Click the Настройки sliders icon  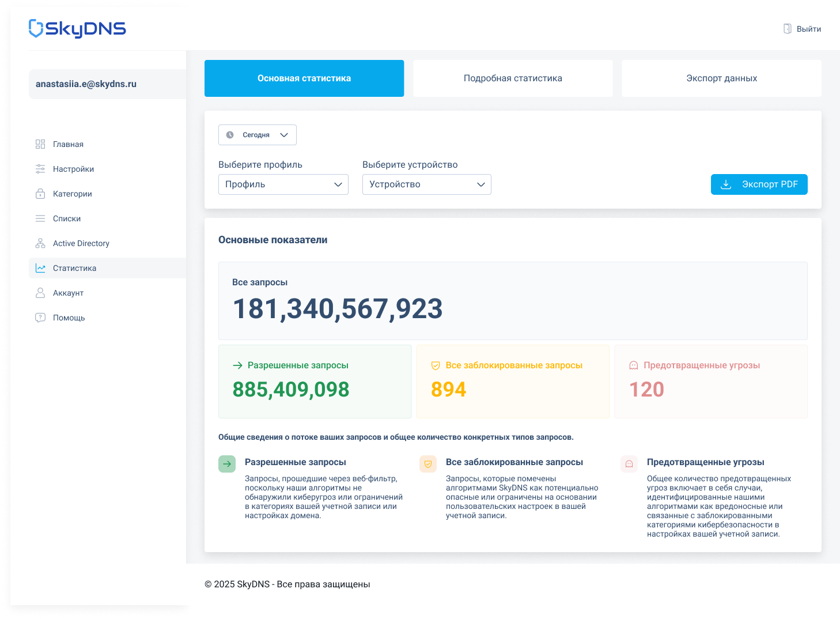pyautogui.click(x=40, y=169)
